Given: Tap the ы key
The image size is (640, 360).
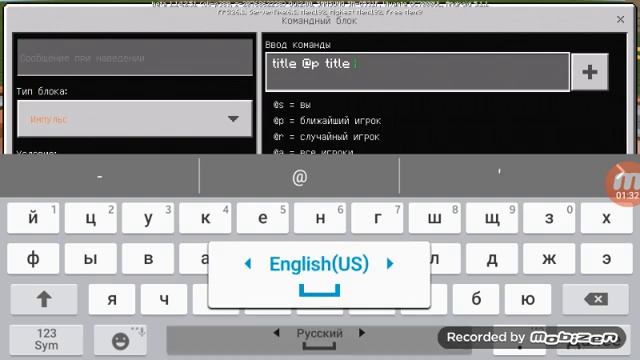Looking at the screenshot, I should 91,258.
